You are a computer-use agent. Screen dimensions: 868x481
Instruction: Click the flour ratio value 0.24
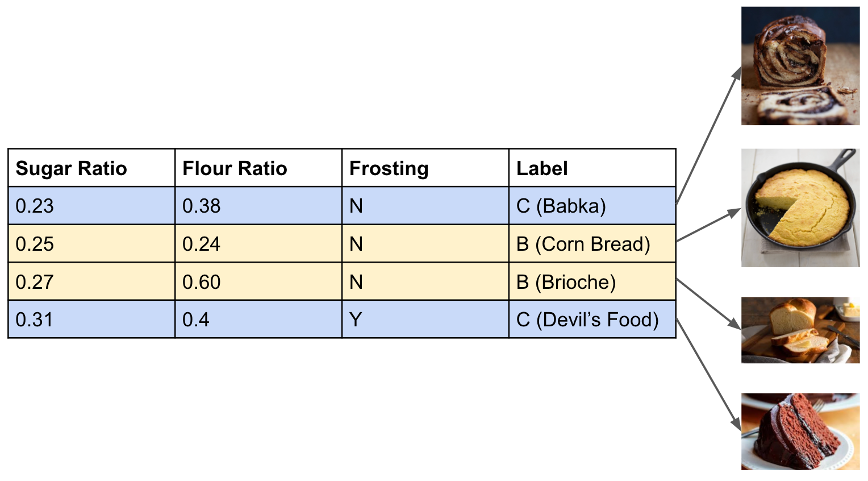(x=258, y=244)
